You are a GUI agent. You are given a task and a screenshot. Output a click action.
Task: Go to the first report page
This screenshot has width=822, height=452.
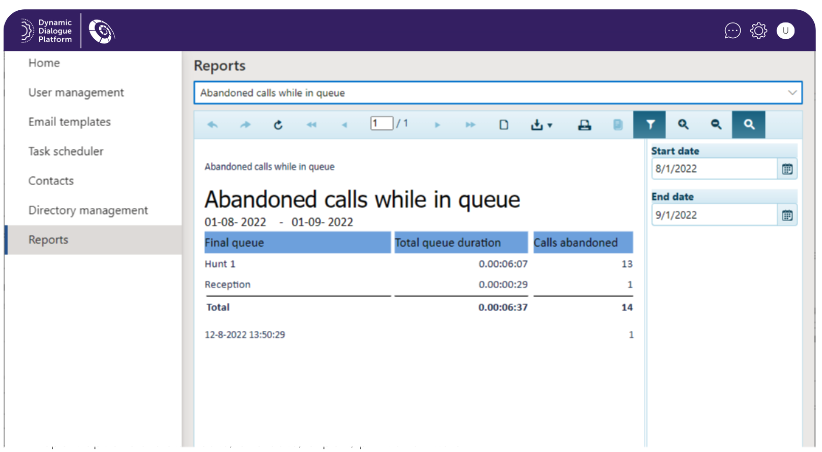click(311, 125)
